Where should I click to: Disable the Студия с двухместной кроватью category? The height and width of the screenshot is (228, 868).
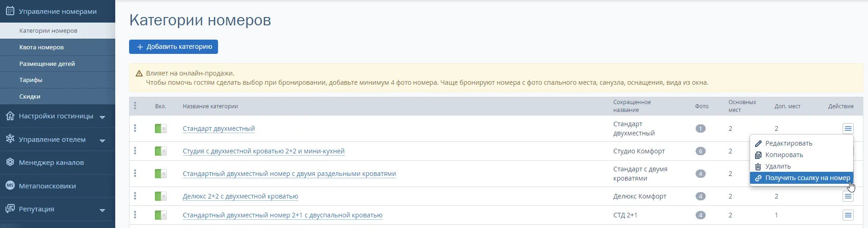(x=161, y=151)
